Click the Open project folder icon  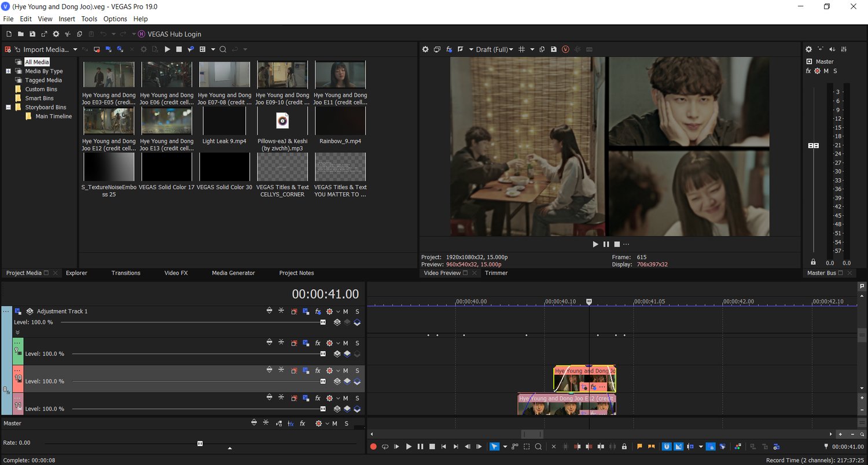[20, 34]
